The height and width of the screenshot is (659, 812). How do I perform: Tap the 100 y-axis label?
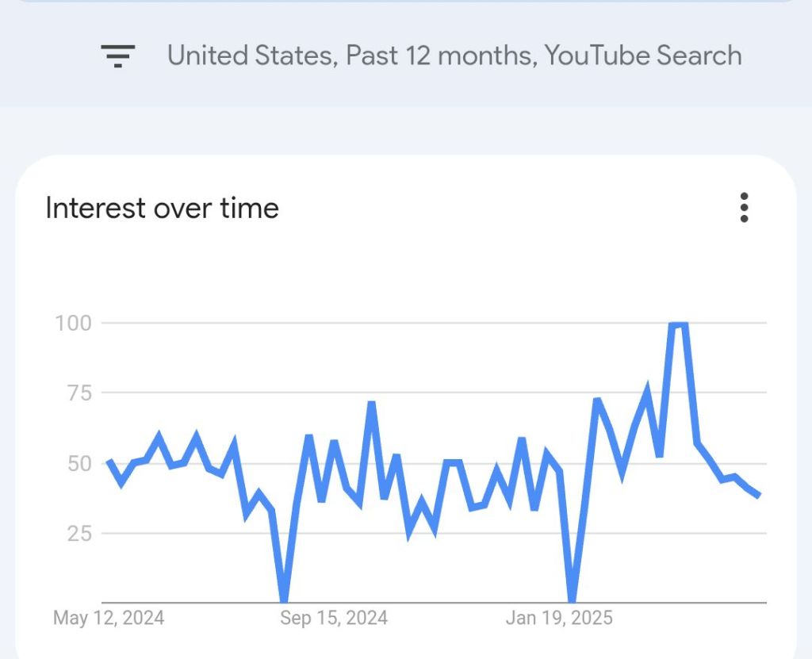tap(73, 323)
